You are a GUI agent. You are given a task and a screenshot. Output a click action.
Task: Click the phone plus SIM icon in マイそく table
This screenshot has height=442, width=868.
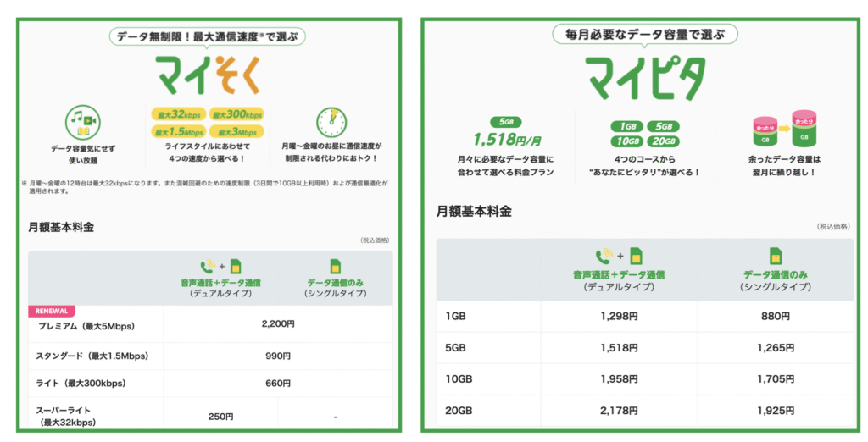(x=221, y=267)
